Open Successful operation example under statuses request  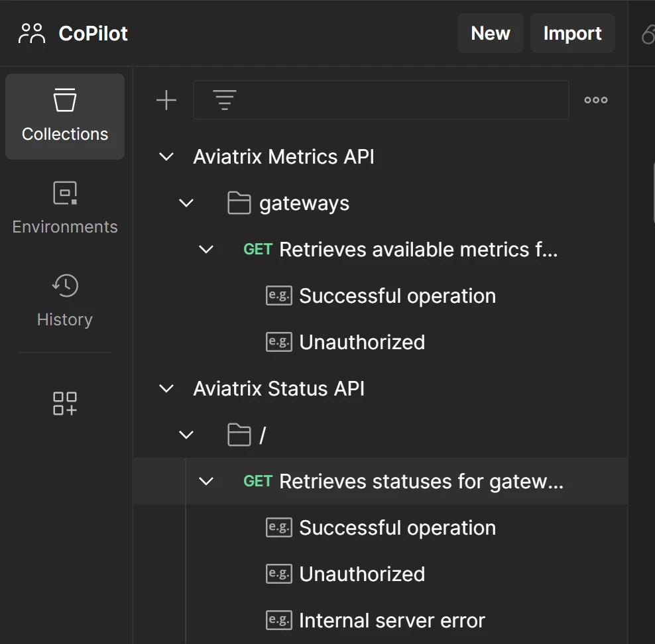pos(398,527)
